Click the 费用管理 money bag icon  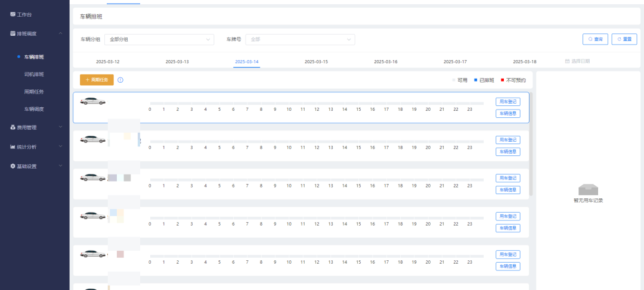click(13, 127)
